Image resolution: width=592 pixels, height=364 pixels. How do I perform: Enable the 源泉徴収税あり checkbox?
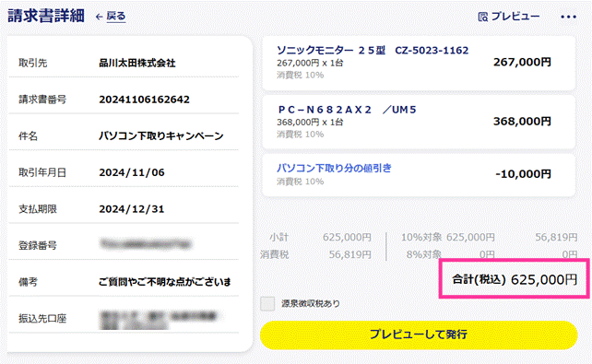pos(267,304)
